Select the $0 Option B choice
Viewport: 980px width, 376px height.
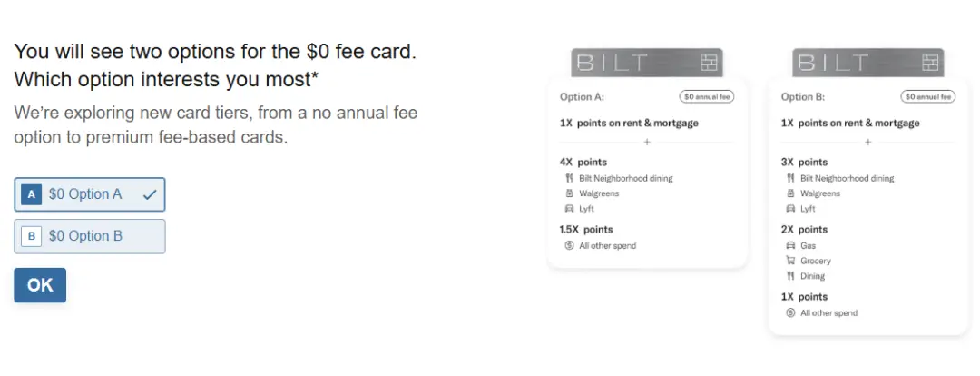click(x=89, y=236)
